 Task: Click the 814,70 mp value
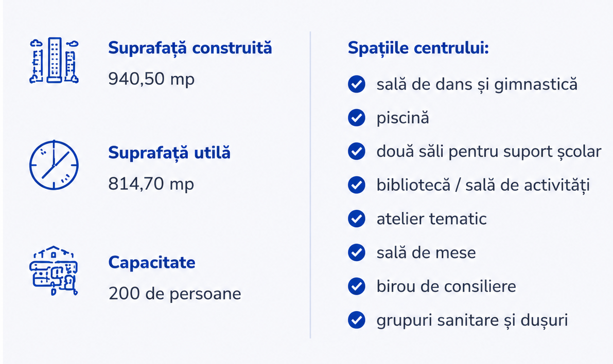pos(151,184)
